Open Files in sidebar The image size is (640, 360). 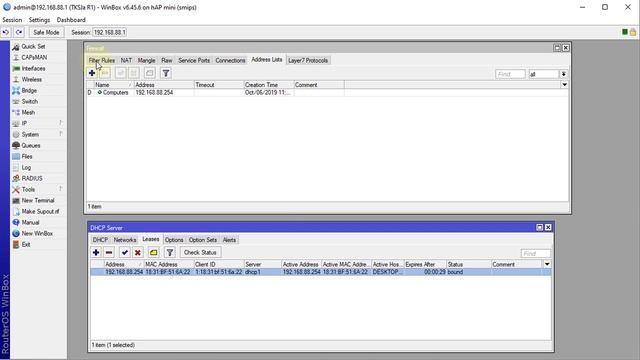[27, 156]
